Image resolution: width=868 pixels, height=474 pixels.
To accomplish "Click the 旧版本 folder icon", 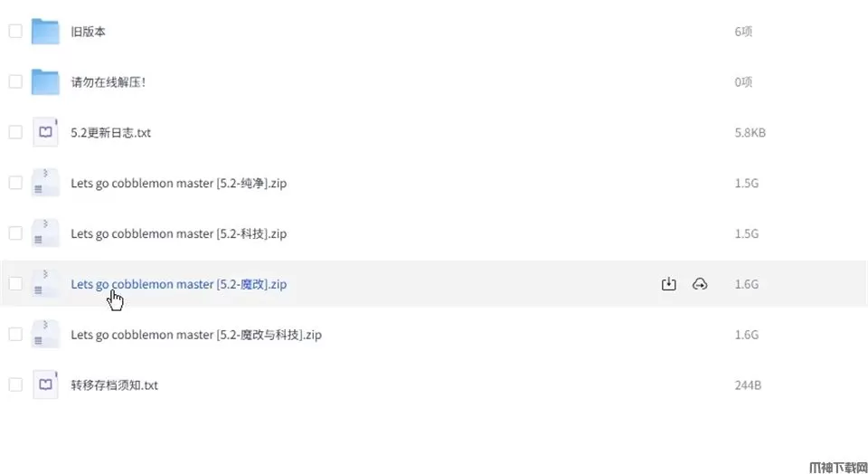I will click(45, 32).
